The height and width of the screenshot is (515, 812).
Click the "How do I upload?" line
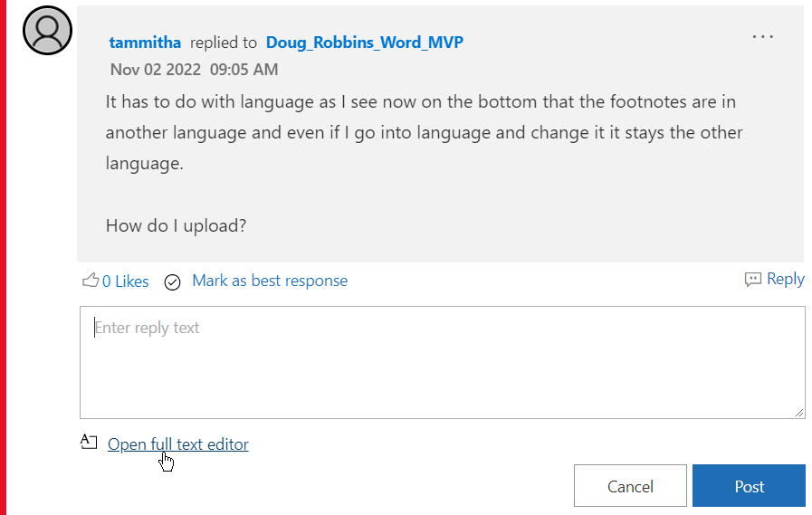click(x=176, y=225)
